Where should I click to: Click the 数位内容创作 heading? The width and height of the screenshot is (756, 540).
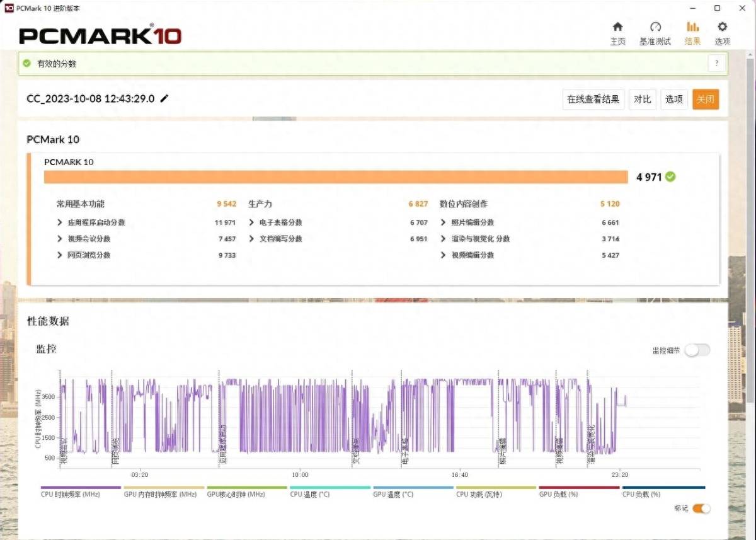[x=464, y=204]
